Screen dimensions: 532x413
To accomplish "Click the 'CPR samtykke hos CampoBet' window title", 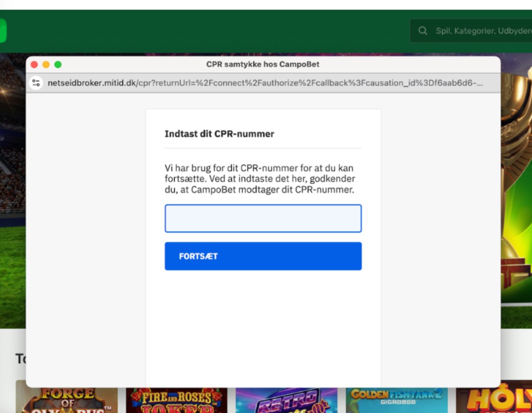I will (263, 64).
